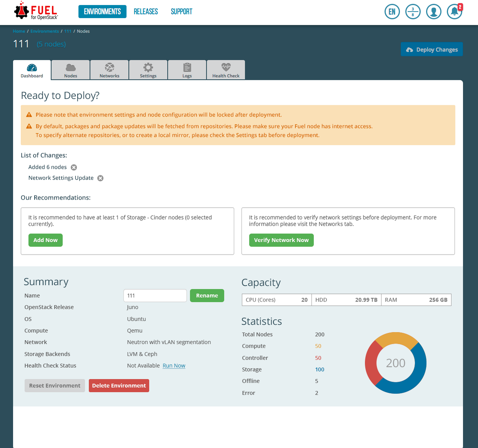Screen dimensions: 478x448
Task: Select the Health Check tab
Action: pos(226,70)
